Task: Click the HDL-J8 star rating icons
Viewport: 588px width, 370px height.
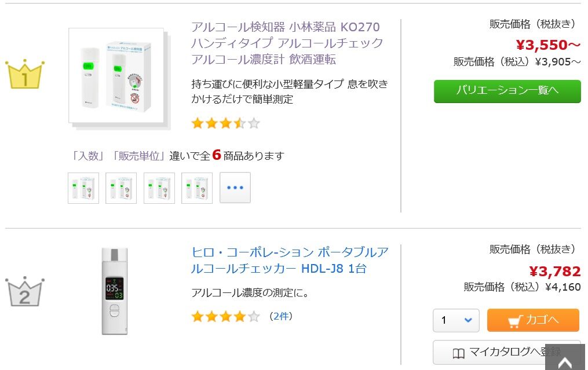Action: click(x=225, y=316)
